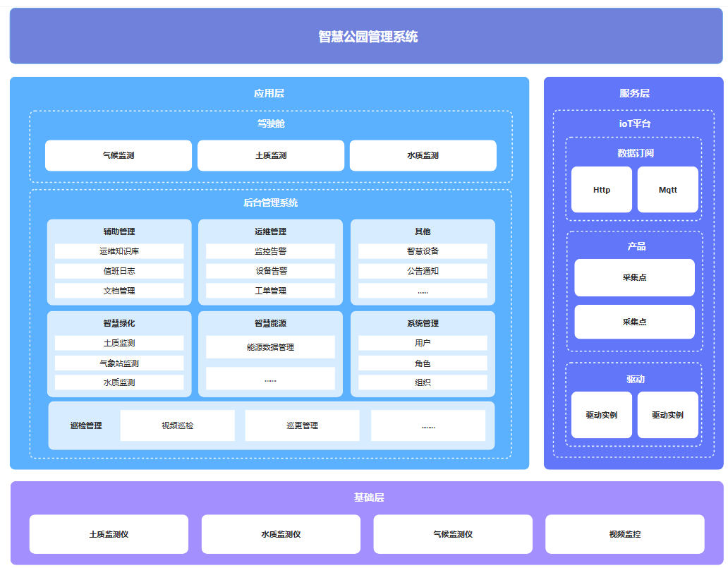Select the 视频监控 box

[625, 534]
